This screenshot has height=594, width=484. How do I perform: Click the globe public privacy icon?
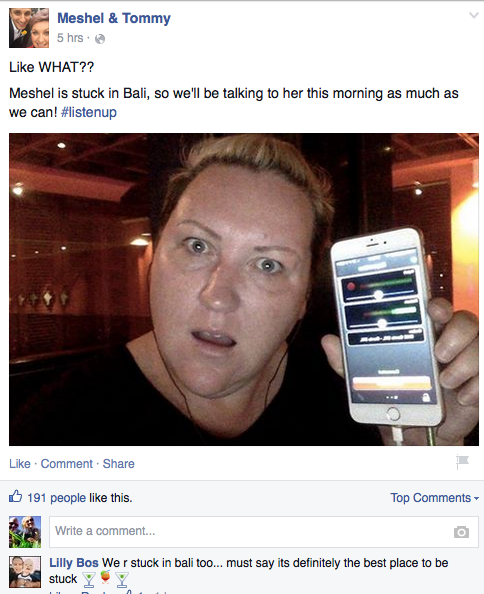point(100,39)
